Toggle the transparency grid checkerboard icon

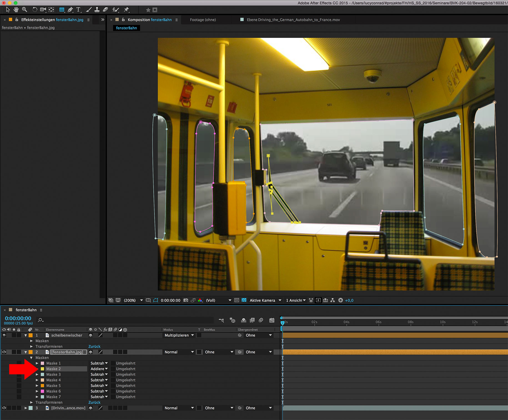(x=244, y=300)
